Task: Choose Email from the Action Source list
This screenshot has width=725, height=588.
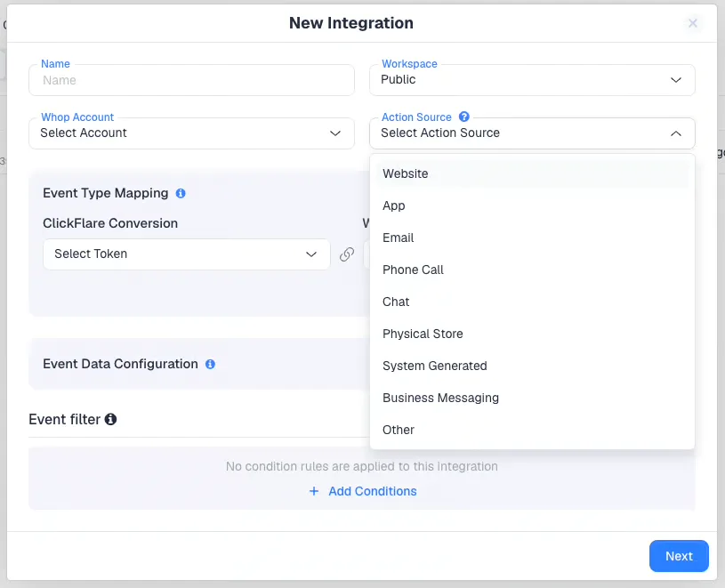Action: [x=532, y=238]
